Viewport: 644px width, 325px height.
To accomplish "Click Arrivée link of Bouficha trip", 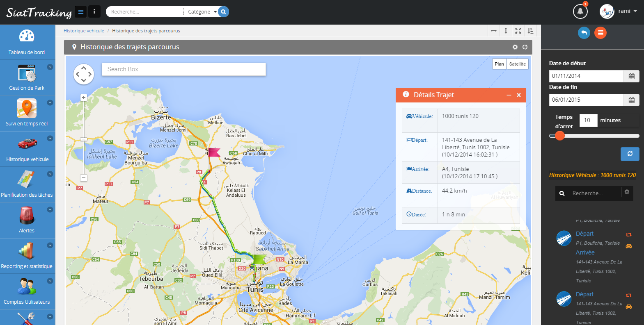I will 585,252.
